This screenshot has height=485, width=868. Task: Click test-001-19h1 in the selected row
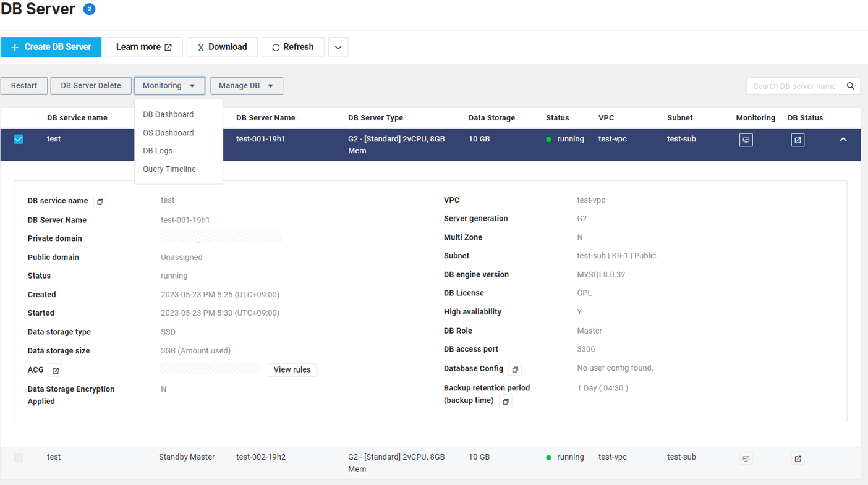tap(261, 139)
